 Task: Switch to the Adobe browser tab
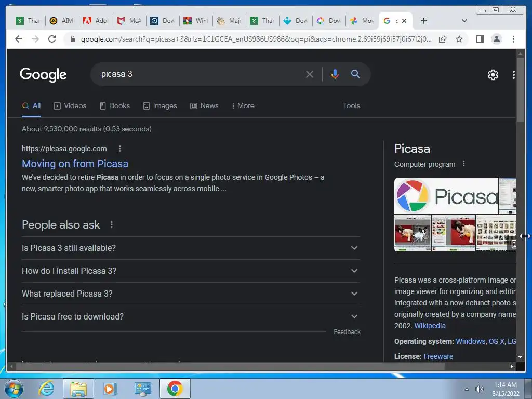pos(96,21)
